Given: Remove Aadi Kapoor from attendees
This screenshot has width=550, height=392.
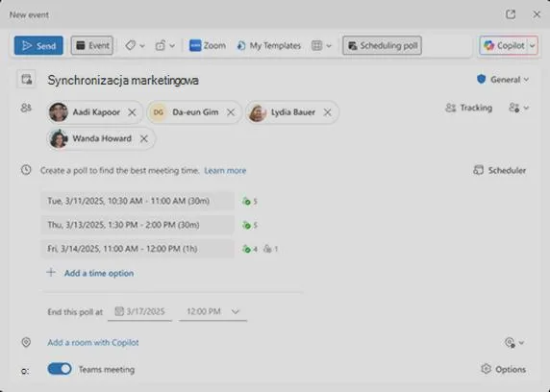Looking at the screenshot, I should [x=132, y=112].
